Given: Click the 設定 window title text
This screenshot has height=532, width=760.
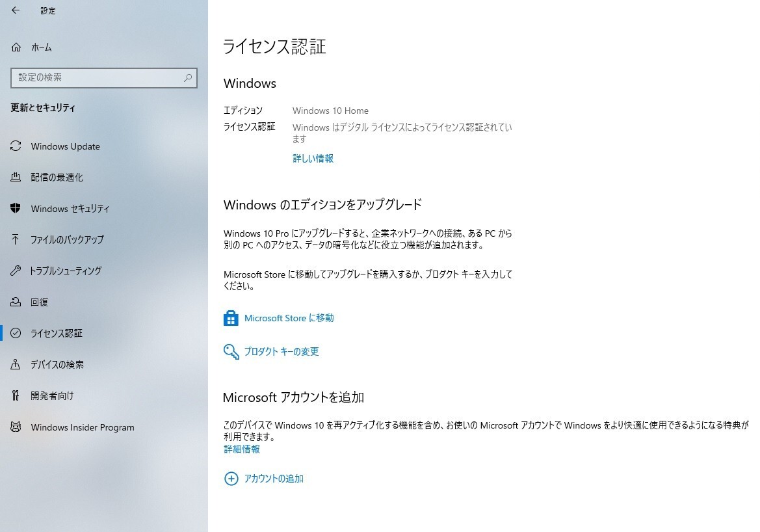Looking at the screenshot, I should (48, 10).
